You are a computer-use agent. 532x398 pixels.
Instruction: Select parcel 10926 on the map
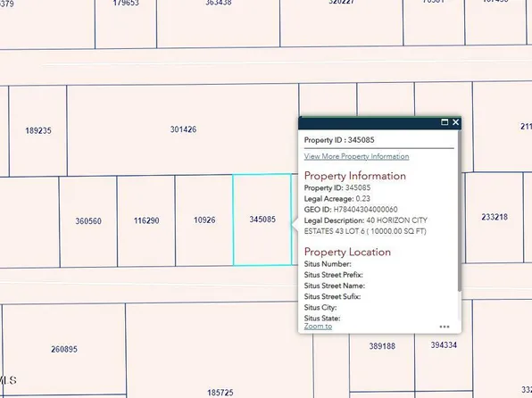(204, 220)
